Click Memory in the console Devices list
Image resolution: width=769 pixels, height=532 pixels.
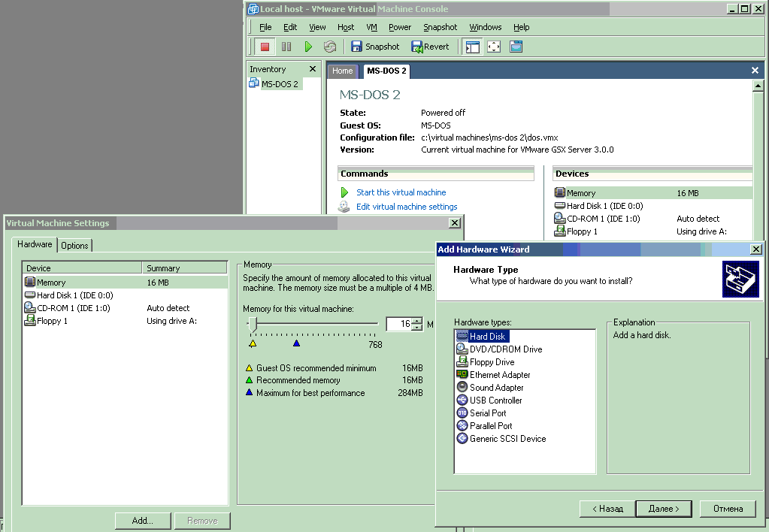point(652,193)
